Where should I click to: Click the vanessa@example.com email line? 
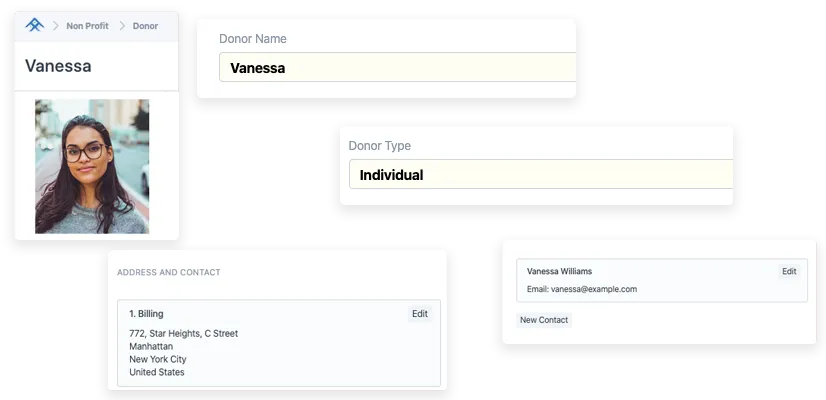582,289
